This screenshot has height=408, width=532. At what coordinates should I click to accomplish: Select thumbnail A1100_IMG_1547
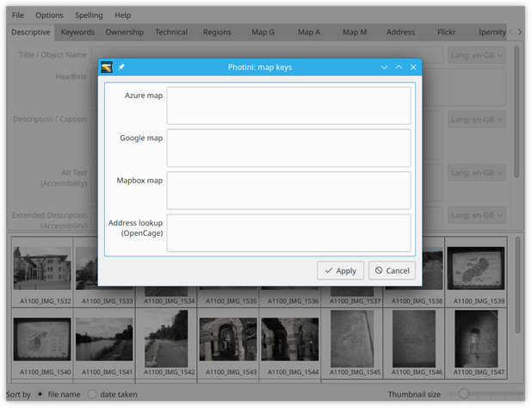[476, 343]
